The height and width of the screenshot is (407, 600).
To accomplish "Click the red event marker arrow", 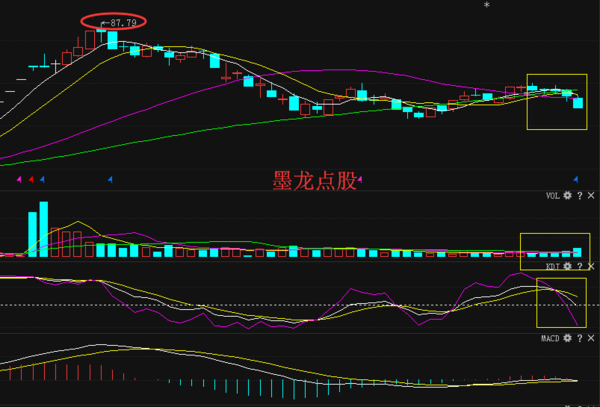I will pyautogui.click(x=31, y=179).
